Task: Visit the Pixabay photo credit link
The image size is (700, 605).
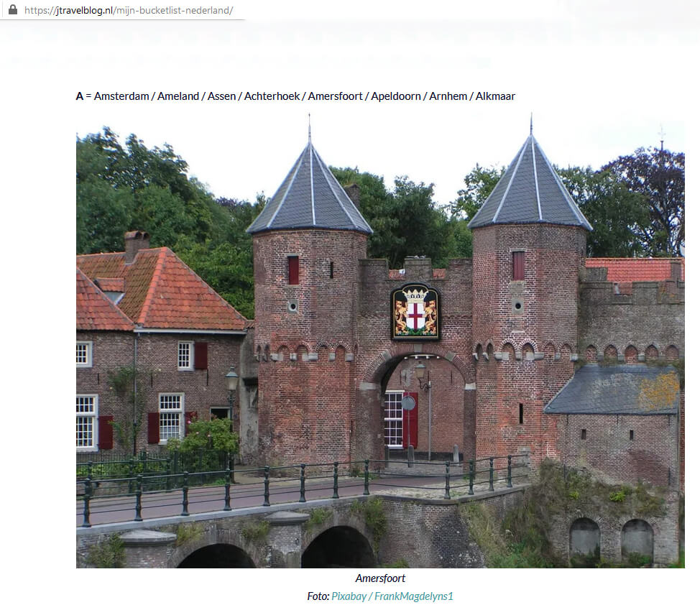Action: pos(348,596)
